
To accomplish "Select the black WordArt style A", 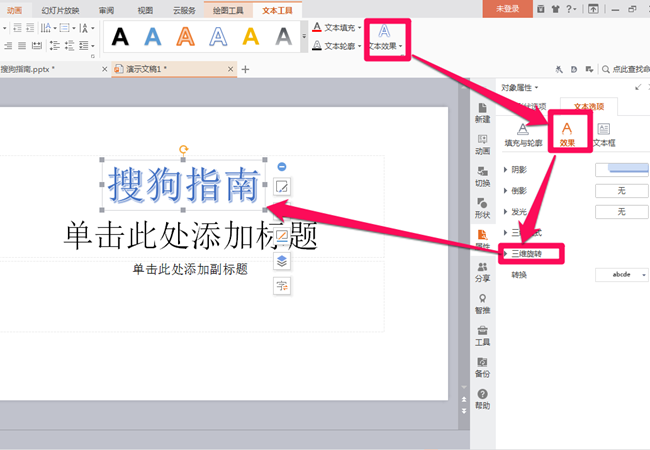I will [x=120, y=36].
